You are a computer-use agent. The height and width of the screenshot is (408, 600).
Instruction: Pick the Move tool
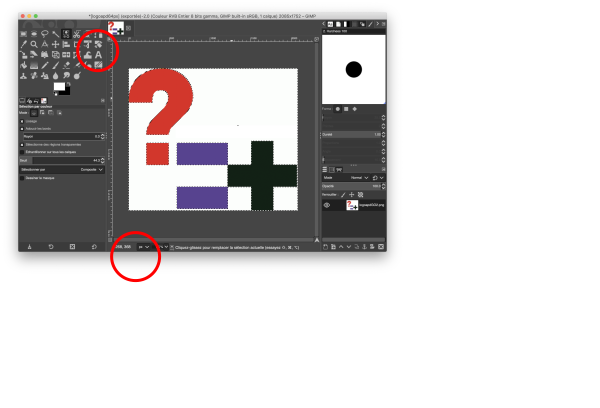pyautogui.click(x=56, y=44)
